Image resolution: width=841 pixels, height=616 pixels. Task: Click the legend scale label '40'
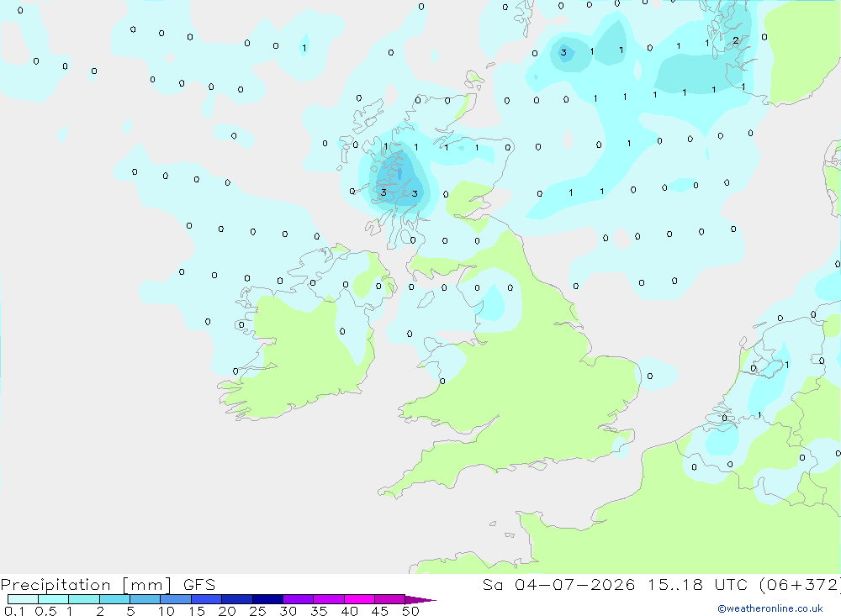(349, 611)
